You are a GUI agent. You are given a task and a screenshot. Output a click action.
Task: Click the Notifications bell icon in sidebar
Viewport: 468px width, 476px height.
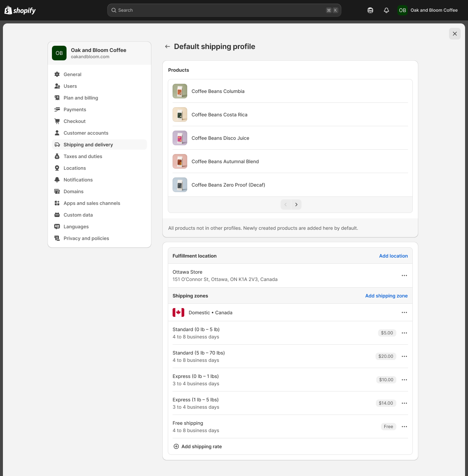[57, 180]
